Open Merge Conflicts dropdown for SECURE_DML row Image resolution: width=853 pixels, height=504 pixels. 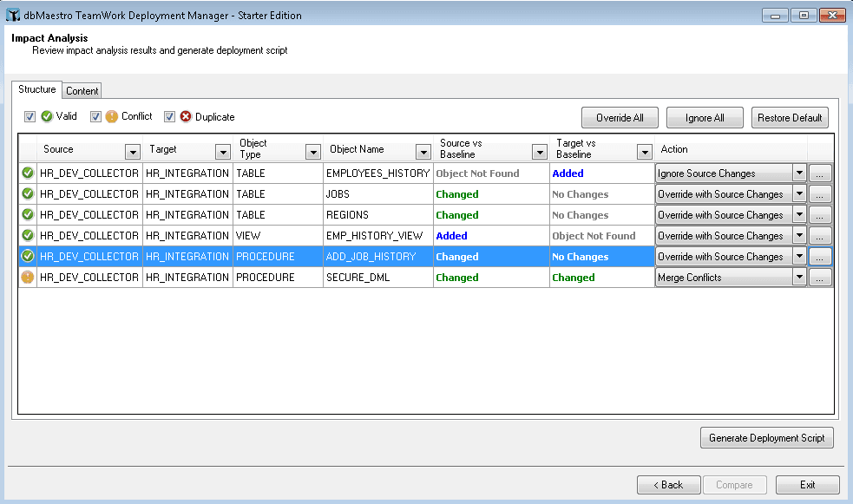pyautogui.click(x=799, y=278)
